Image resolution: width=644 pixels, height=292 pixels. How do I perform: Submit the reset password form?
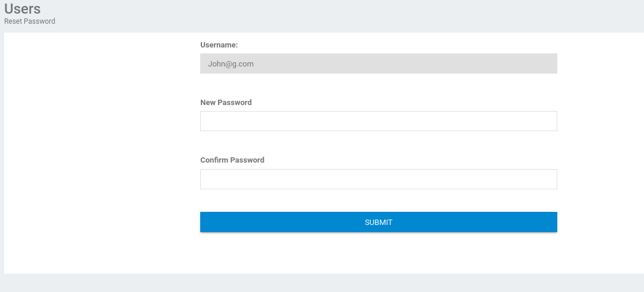pos(378,222)
